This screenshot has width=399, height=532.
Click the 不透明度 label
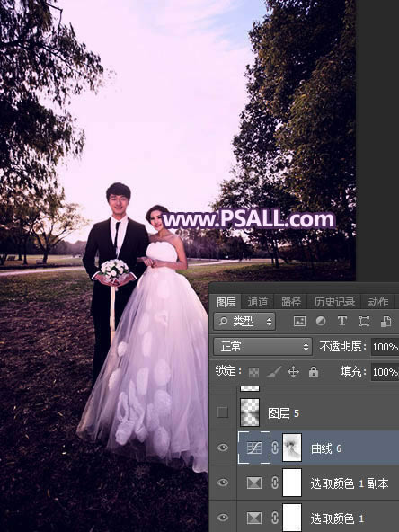(342, 346)
